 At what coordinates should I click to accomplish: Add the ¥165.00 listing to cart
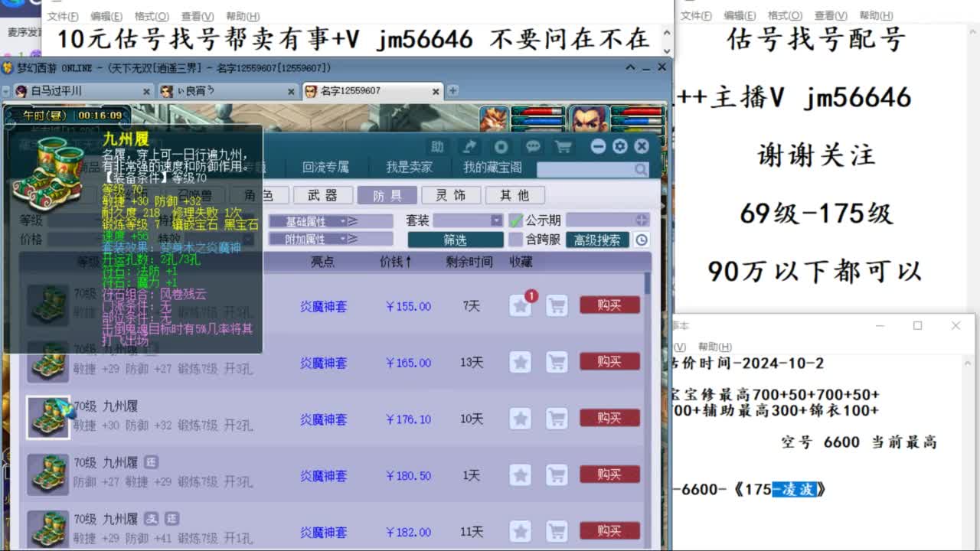click(557, 362)
